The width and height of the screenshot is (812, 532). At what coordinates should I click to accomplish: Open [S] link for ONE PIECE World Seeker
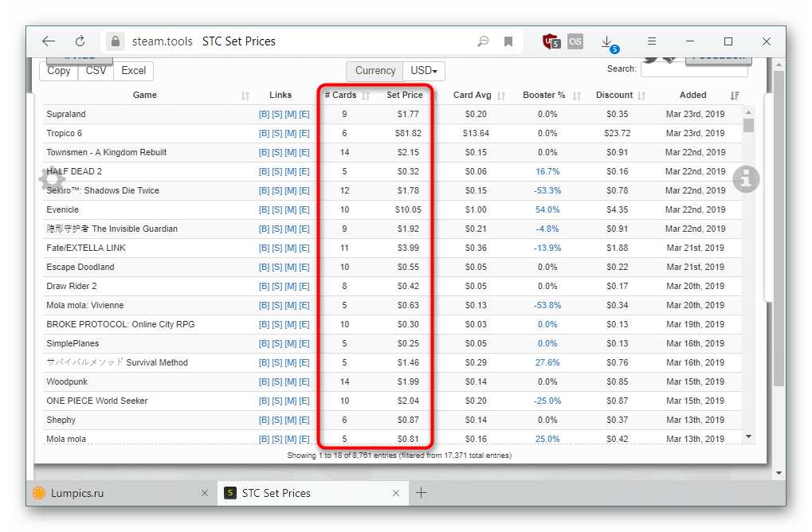[277, 401]
